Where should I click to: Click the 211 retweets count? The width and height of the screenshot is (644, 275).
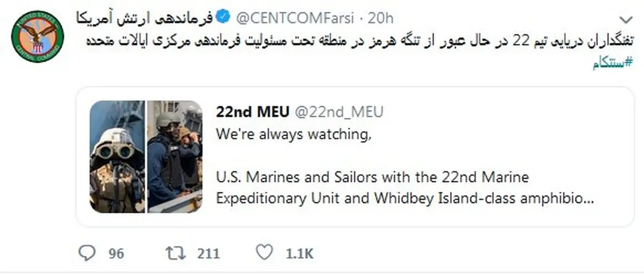coord(208,254)
